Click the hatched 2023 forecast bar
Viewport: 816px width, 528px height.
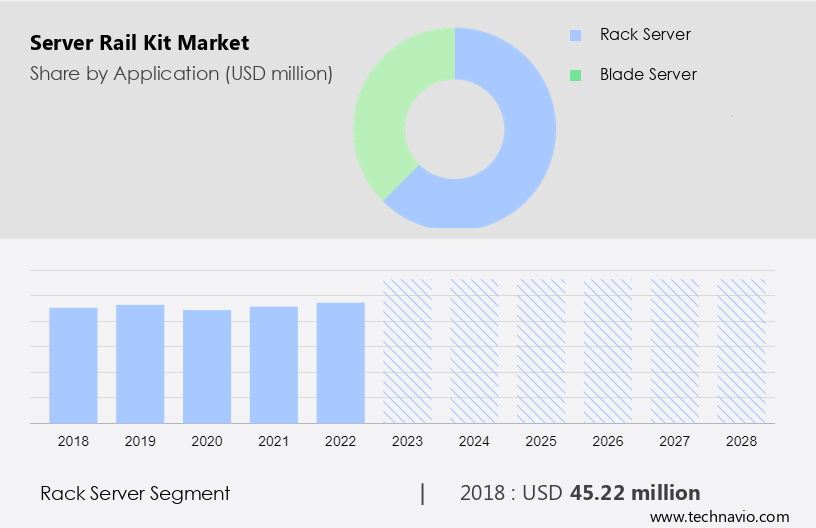point(407,350)
